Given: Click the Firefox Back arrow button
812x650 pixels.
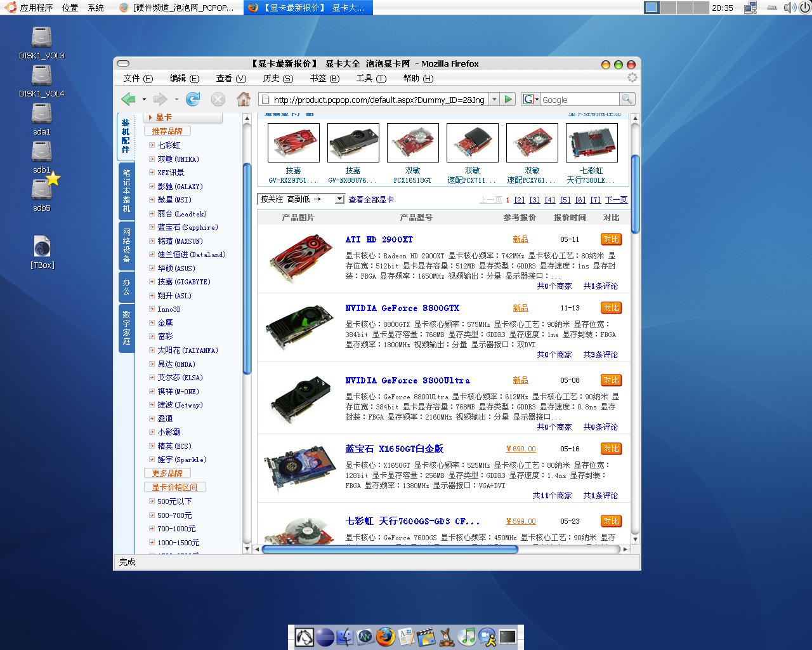Looking at the screenshot, I should pyautogui.click(x=129, y=99).
